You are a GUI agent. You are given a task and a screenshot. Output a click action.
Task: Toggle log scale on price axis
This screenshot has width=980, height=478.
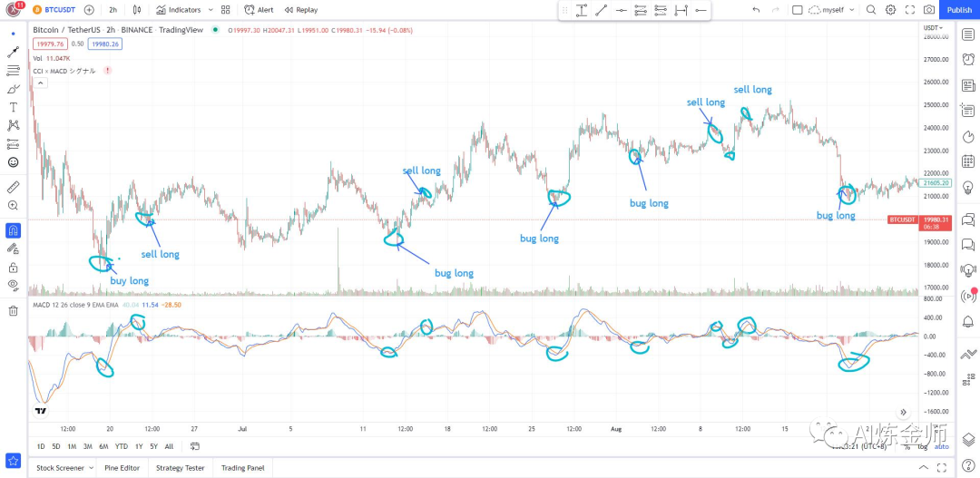point(923,446)
